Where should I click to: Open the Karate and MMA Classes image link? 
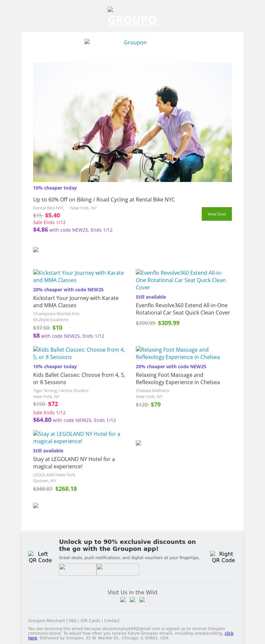pos(79,276)
